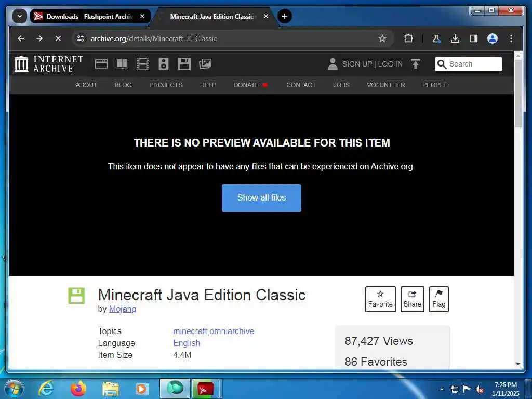Switch to Downloads - Flashpoint Archive tab
Screen dimensions: 532x399
point(90,16)
